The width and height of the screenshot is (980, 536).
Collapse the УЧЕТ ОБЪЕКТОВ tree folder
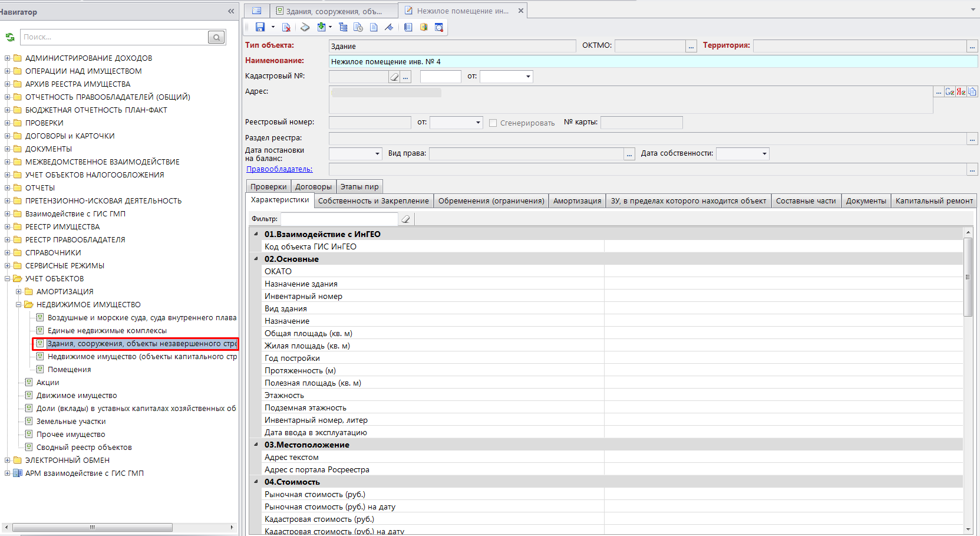(8, 279)
